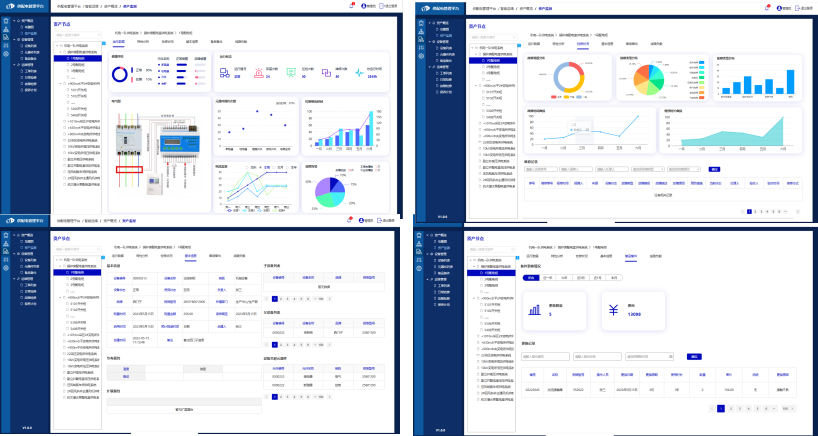Open the date picker field in the bottom-right screen

click(649, 356)
